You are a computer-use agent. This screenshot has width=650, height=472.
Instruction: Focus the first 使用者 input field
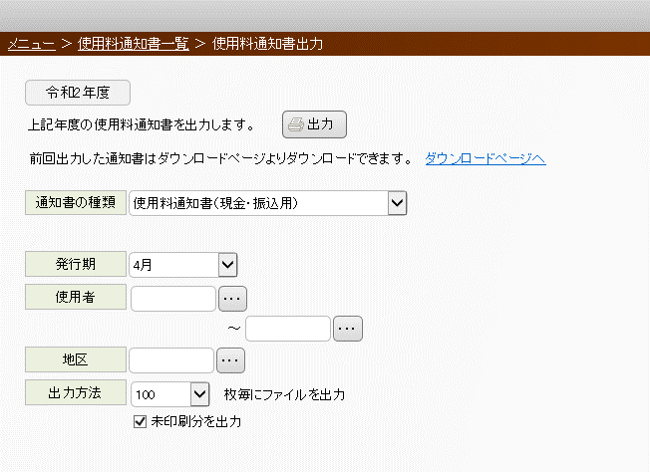pos(173,298)
